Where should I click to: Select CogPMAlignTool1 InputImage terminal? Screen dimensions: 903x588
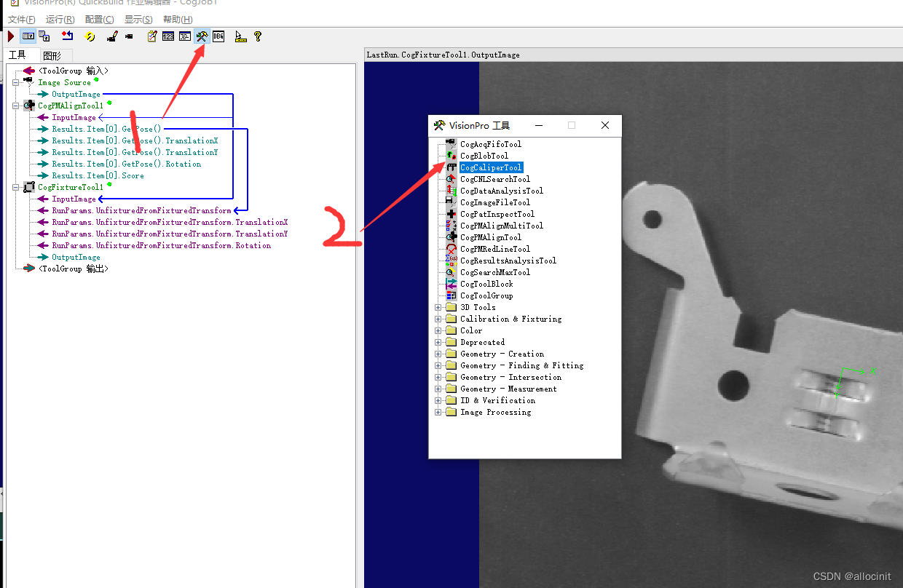tap(74, 117)
